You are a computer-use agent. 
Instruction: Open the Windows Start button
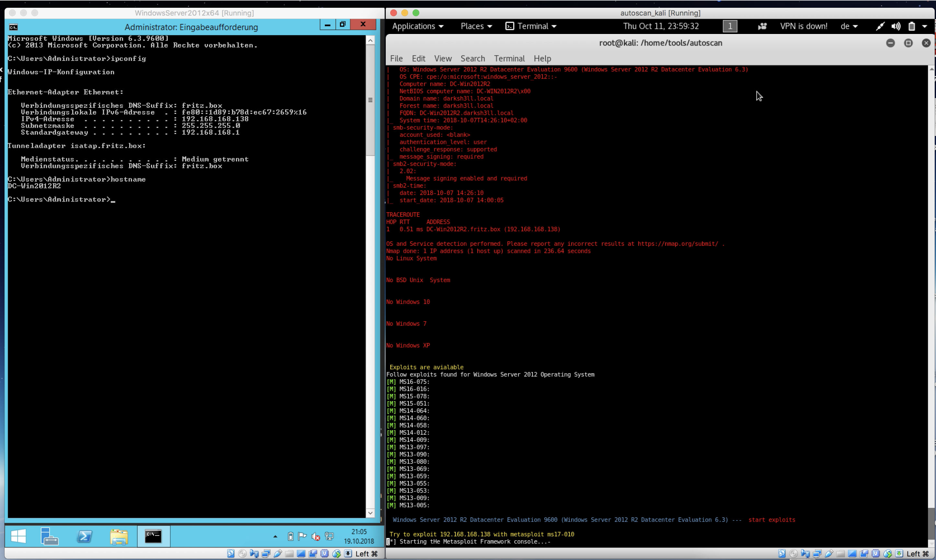pos(18,536)
